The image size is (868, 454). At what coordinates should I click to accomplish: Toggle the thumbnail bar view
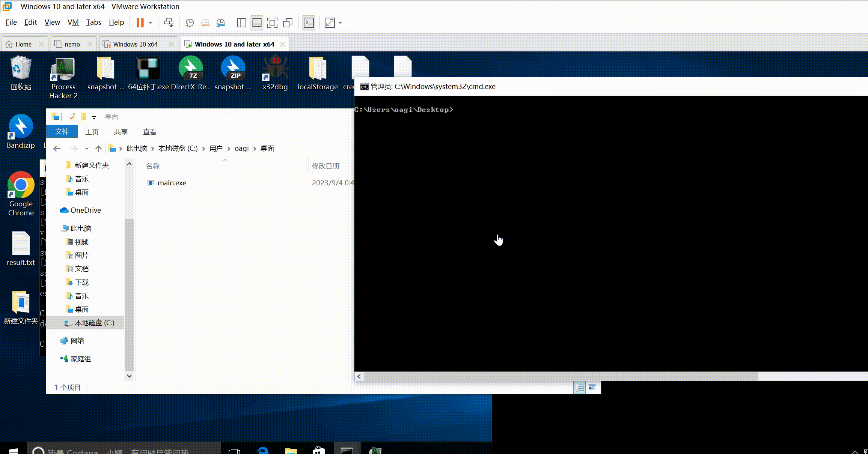click(257, 23)
